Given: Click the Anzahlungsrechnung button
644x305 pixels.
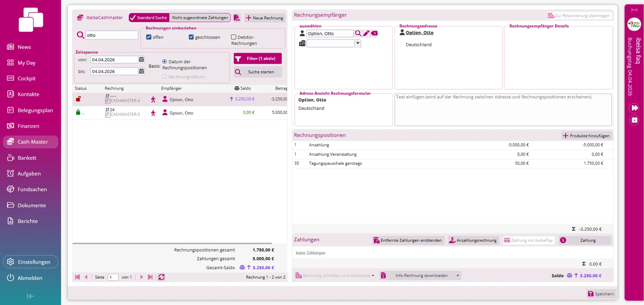Looking at the screenshot, I should [473, 240].
